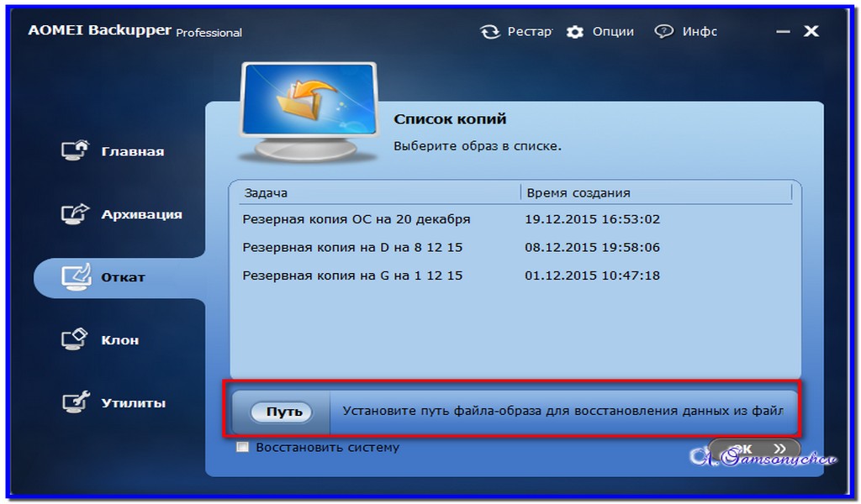This screenshot has height=504, width=861.
Task: Select Резервная копия на D на 8 12 15
Action: pyautogui.click(x=352, y=247)
